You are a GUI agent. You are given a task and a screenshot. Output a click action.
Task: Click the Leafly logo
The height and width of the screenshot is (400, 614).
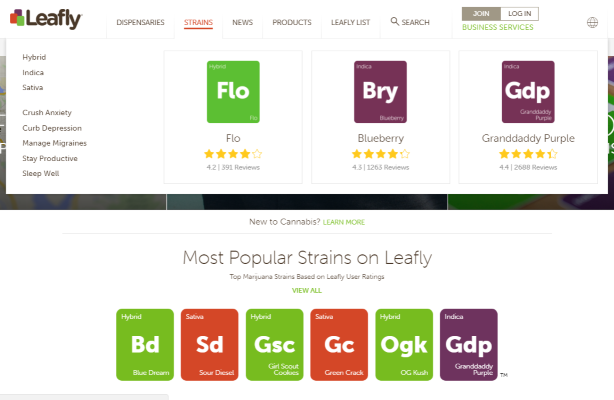[46, 19]
